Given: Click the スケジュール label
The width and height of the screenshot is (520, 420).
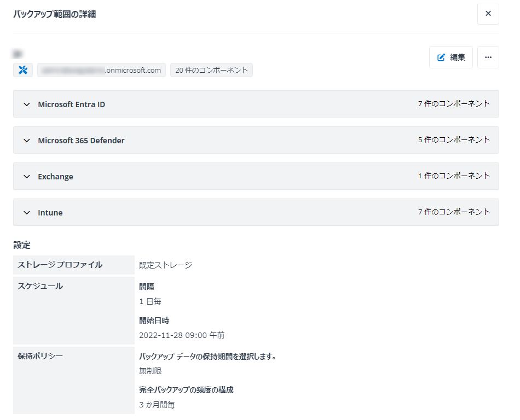Looking at the screenshot, I should 40,286.
